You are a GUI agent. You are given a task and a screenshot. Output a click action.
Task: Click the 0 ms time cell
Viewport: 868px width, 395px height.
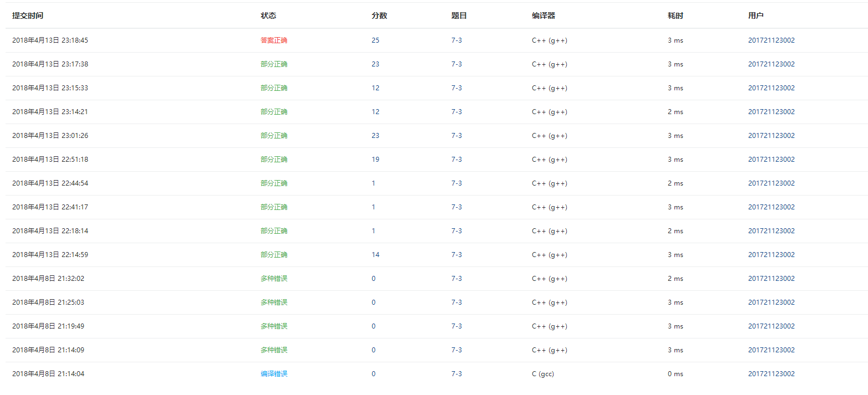(676, 374)
